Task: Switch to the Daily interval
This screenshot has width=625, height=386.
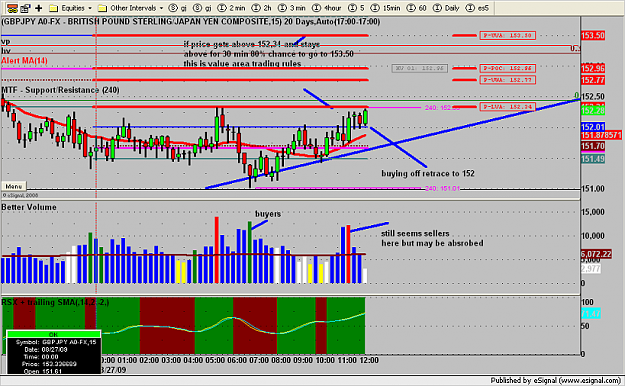Action: (x=446, y=8)
